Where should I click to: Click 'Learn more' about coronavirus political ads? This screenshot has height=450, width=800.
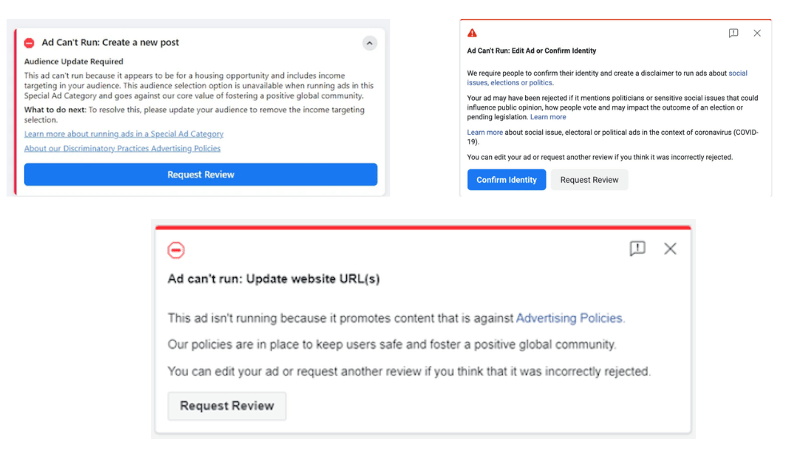coord(485,132)
